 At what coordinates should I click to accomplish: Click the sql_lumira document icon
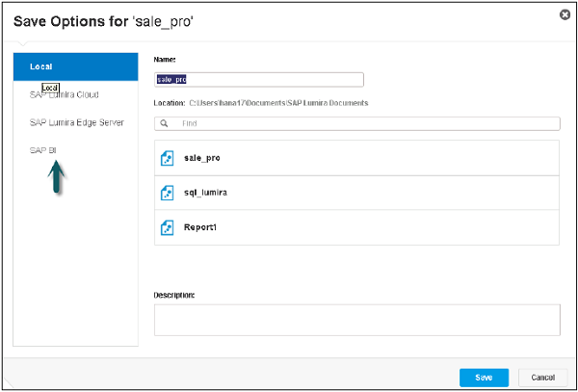(167, 193)
